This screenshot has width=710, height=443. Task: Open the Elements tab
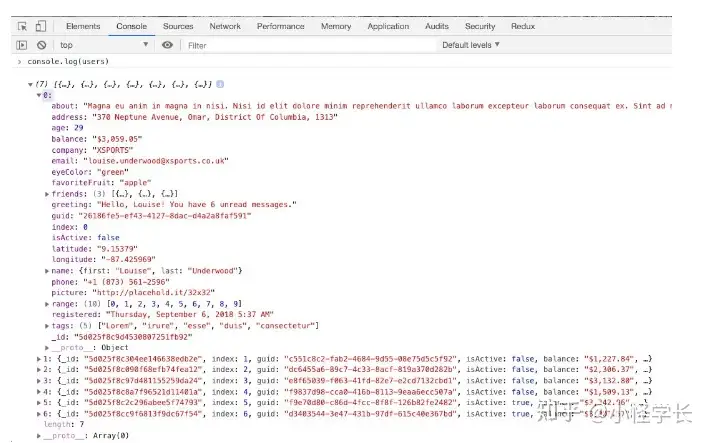[x=83, y=26]
